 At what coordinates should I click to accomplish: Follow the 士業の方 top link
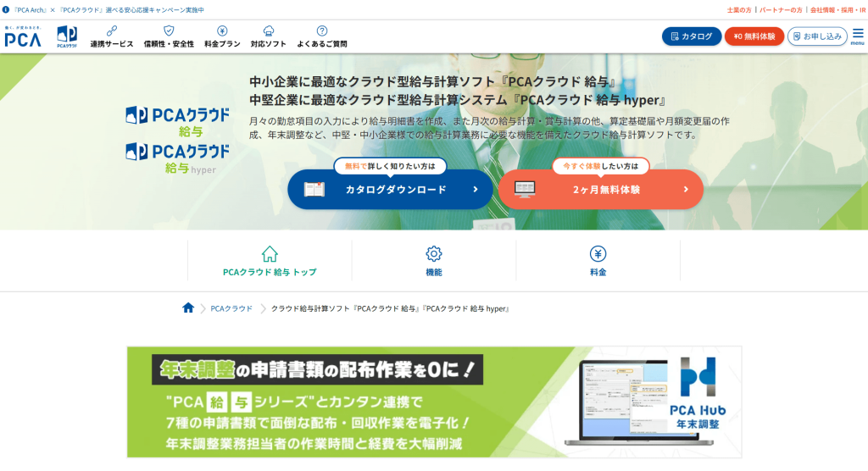[x=739, y=10]
